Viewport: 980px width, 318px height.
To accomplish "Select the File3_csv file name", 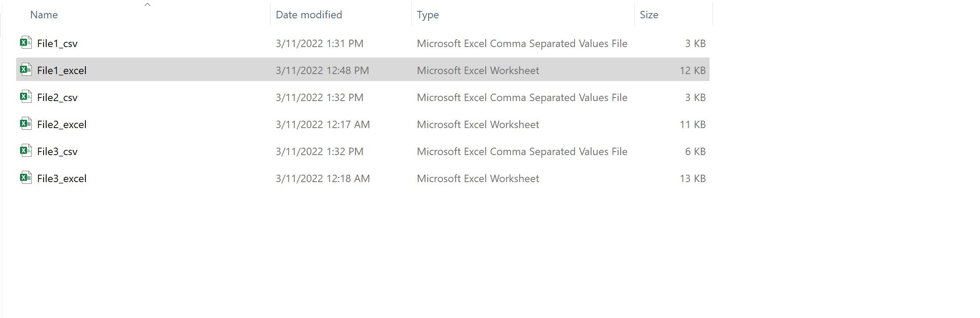I will (x=57, y=152).
